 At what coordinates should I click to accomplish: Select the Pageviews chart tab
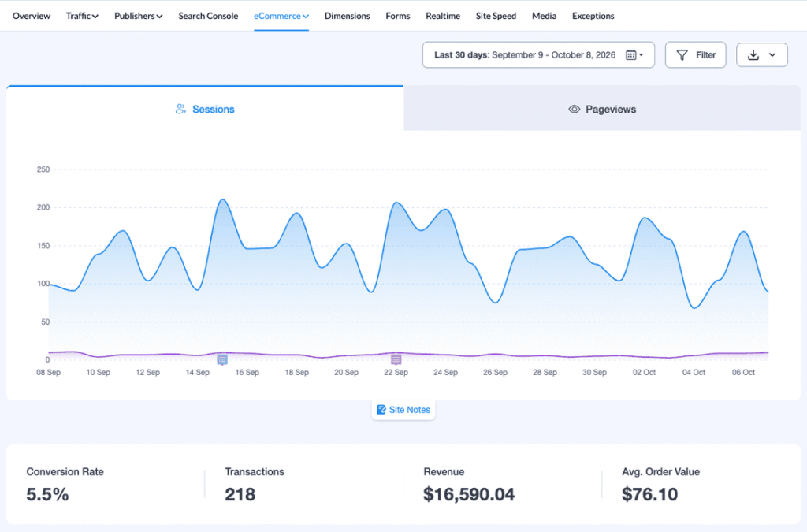click(602, 109)
